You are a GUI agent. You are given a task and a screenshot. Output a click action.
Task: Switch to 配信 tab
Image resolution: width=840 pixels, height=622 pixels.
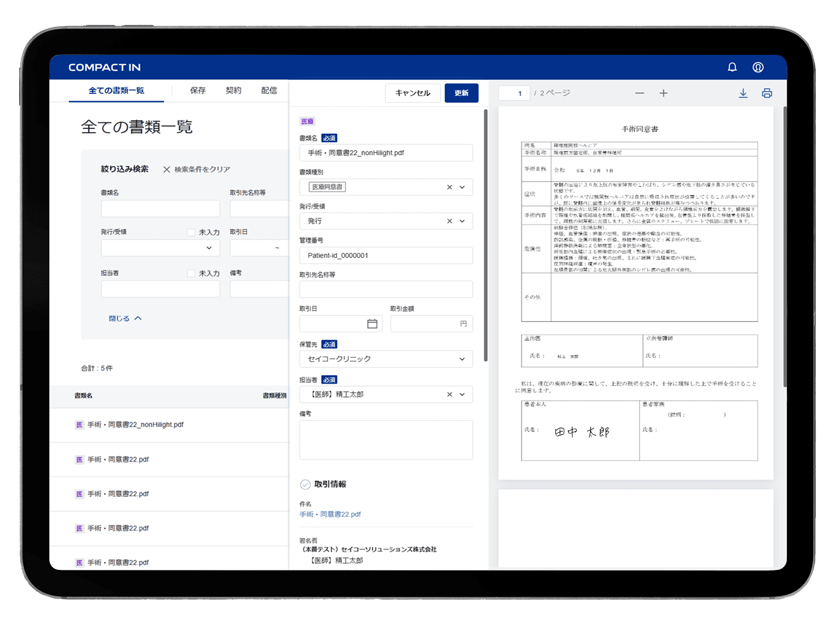pyautogui.click(x=269, y=91)
